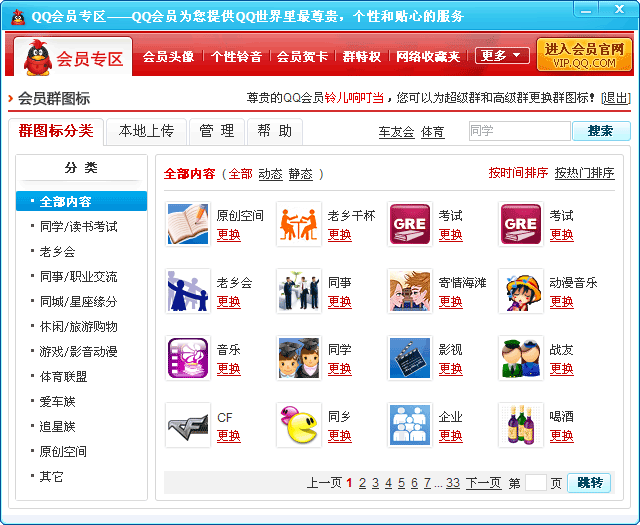Click the 同事 businessmen group icon

[299, 291]
